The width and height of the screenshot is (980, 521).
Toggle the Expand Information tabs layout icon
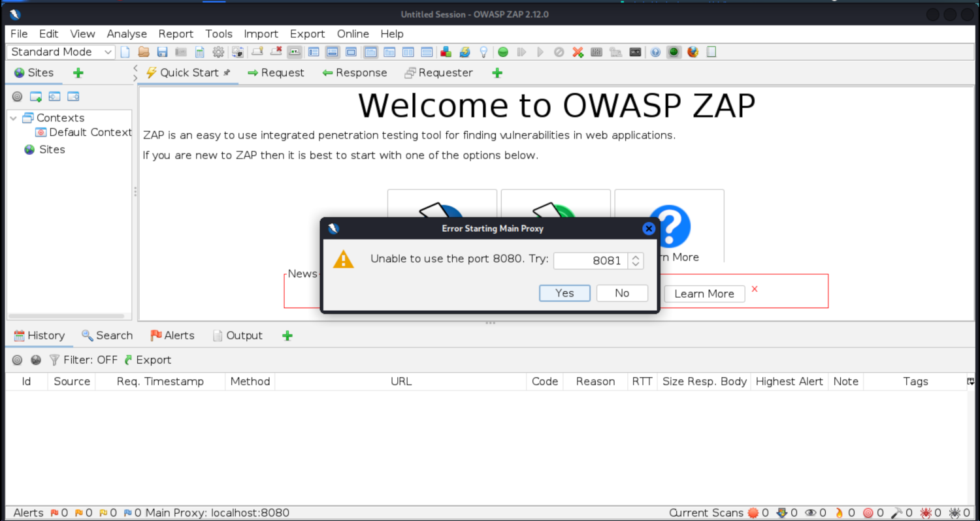pos(333,52)
